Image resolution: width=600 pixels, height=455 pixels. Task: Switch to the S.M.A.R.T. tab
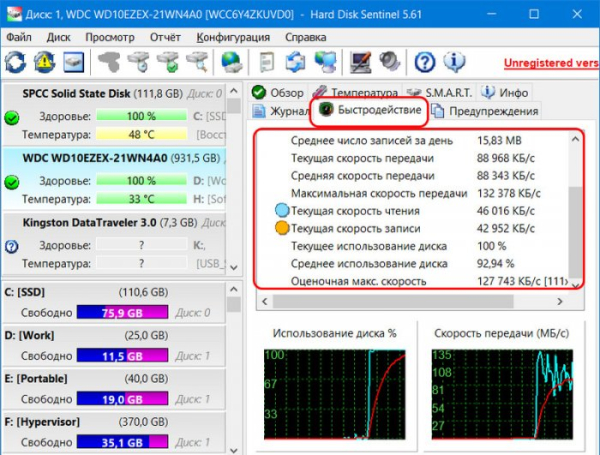coord(441,92)
